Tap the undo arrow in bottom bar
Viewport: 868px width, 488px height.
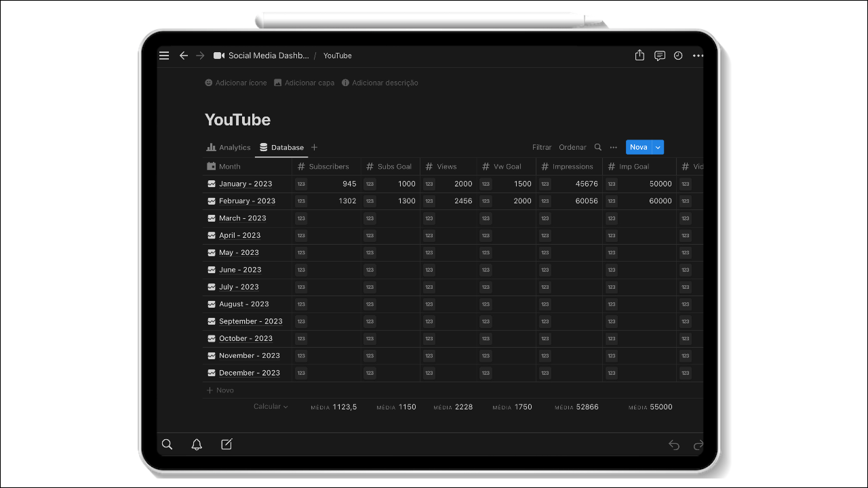tap(674, 445)
